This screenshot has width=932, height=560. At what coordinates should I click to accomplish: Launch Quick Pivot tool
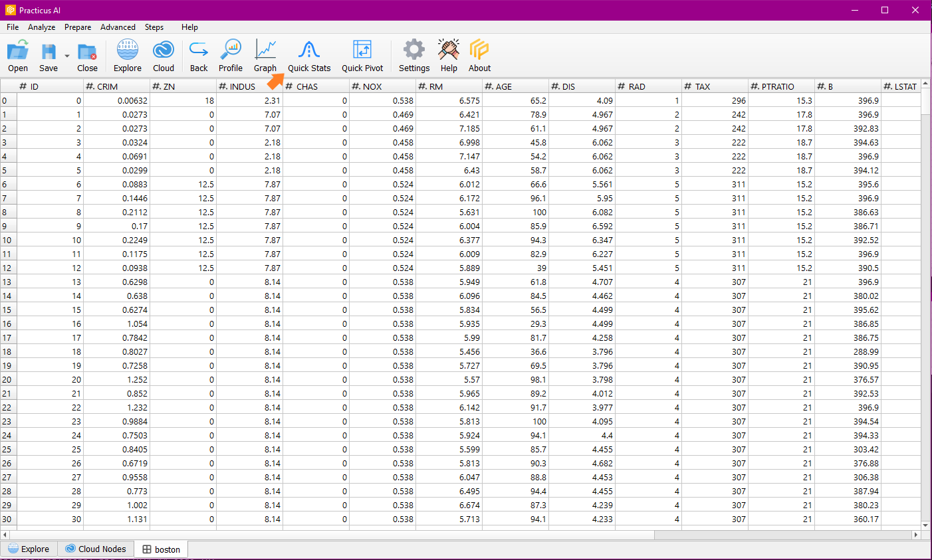tap(362, 56)
